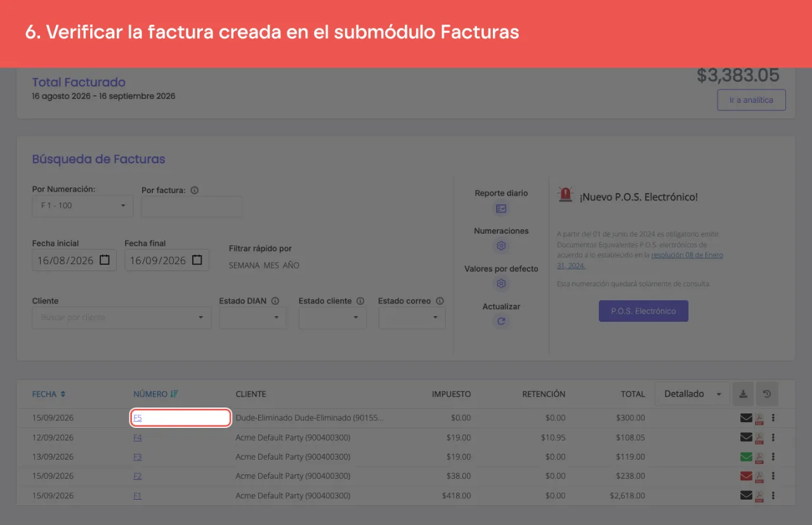Click the green email icon in row F3

pos(746,456)
